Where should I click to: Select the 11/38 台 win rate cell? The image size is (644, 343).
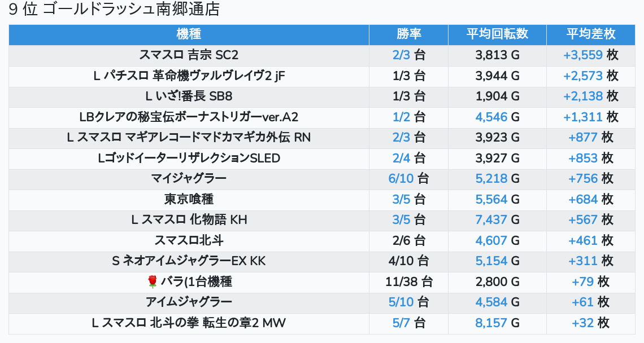click(408, 282)
